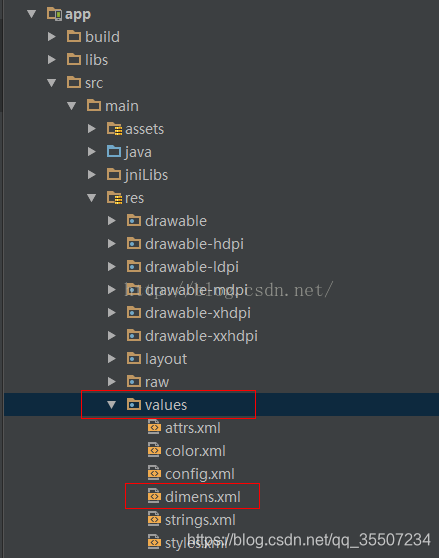
Task: Select the layout folder name
Action: point(166,359)
